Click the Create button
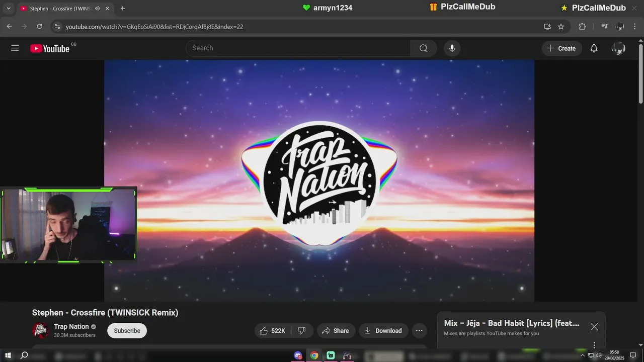This screenshot has width=644, height=362. (561, 48)
